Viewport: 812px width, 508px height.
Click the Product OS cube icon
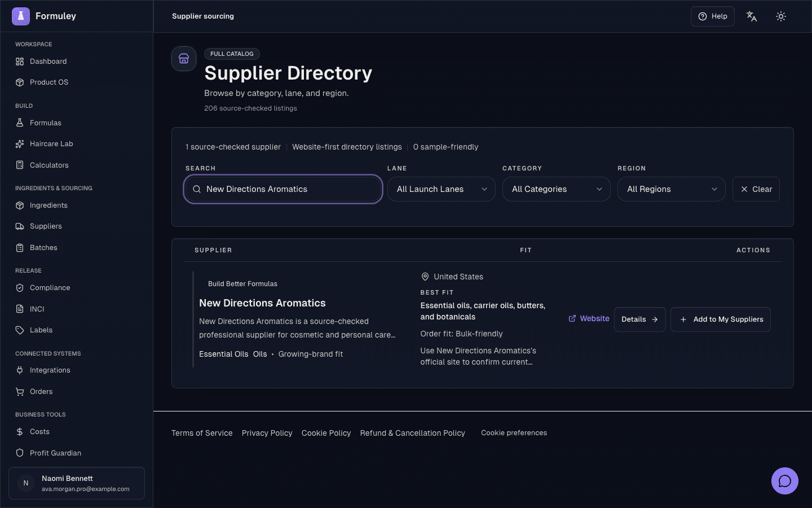pyautogui.click(x=20, y=82)
